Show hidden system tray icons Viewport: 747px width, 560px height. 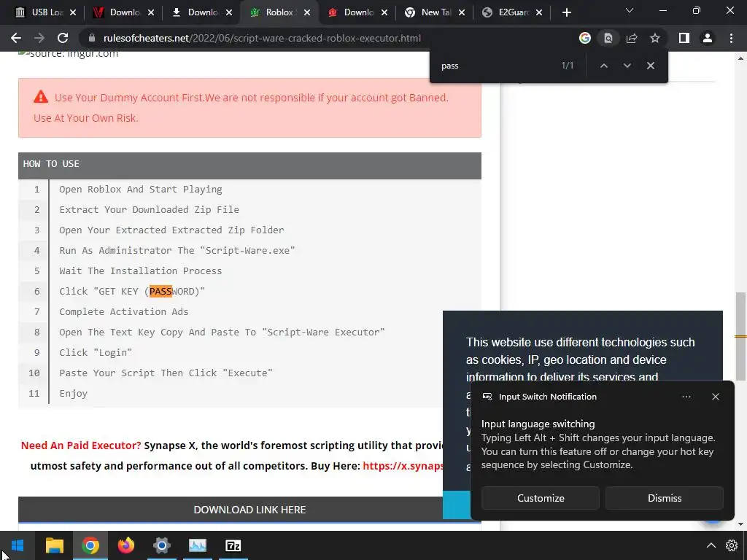[x=711, y=545]
